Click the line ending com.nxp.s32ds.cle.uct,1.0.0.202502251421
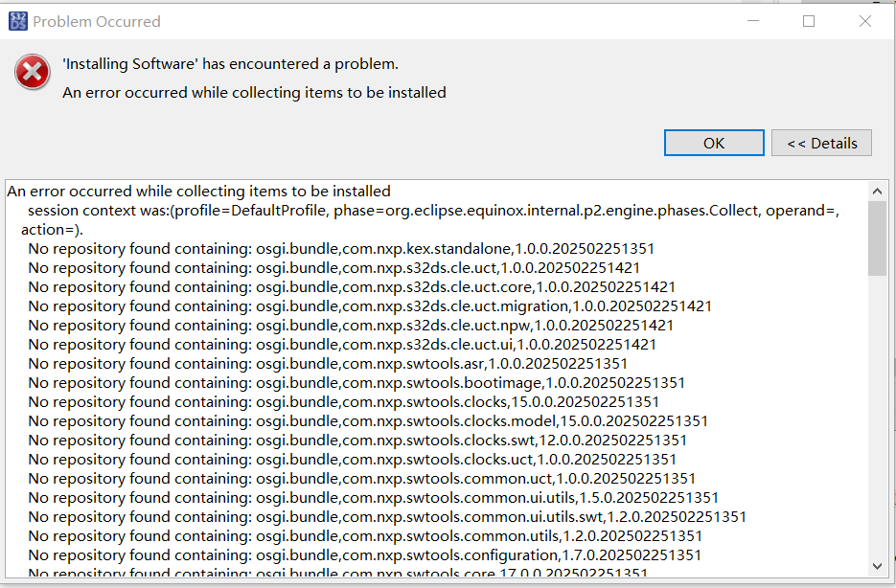 point(334,268)
